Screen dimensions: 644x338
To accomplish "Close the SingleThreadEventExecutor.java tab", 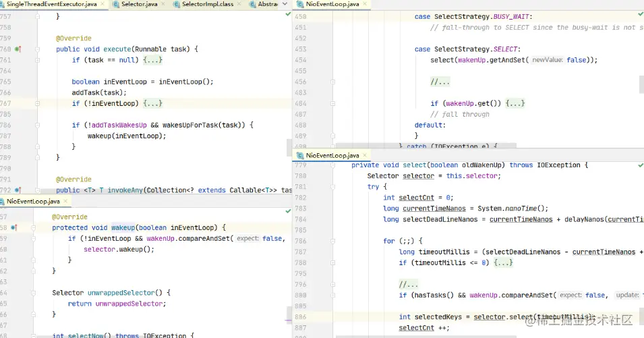I will pyautogui.click(x=103, y=4).
